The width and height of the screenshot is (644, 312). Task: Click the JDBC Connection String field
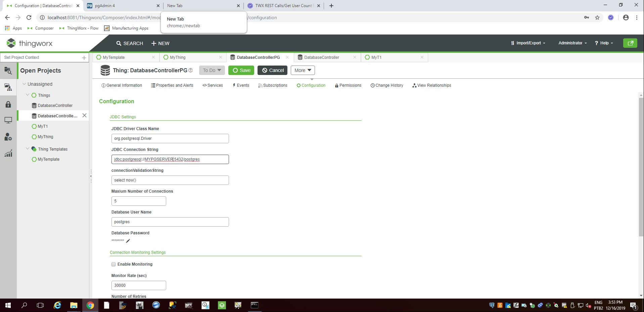tap(170, 159)
